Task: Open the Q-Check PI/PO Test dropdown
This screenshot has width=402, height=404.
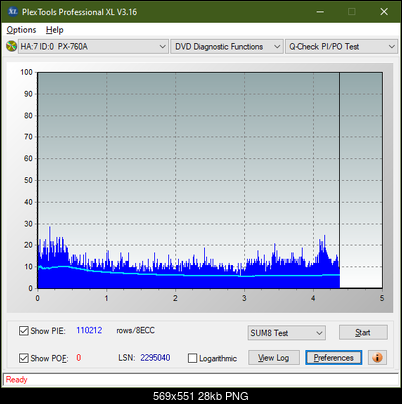Action: point(341,47)
